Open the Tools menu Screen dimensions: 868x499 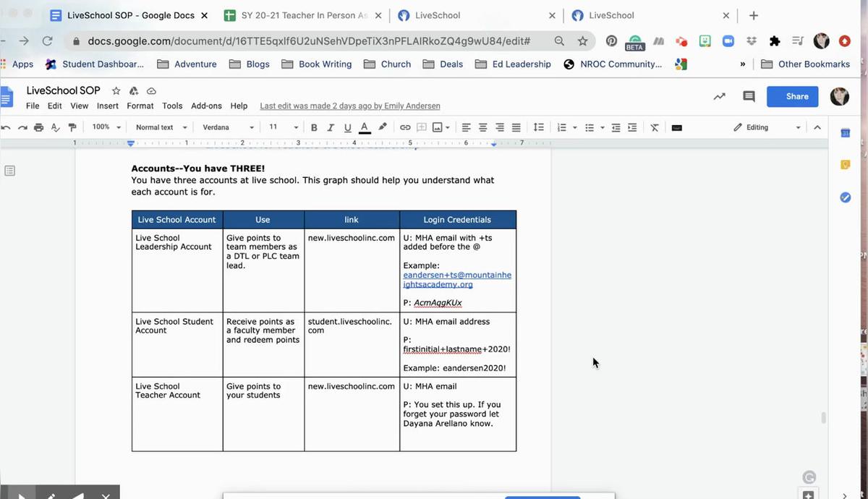(172, 106)
